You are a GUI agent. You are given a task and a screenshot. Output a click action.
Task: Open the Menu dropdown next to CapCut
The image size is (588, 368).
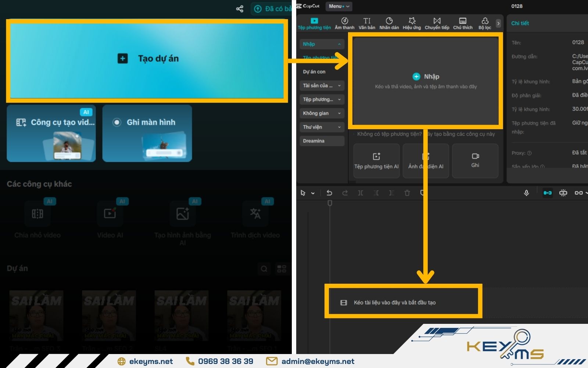click(338, 6)
